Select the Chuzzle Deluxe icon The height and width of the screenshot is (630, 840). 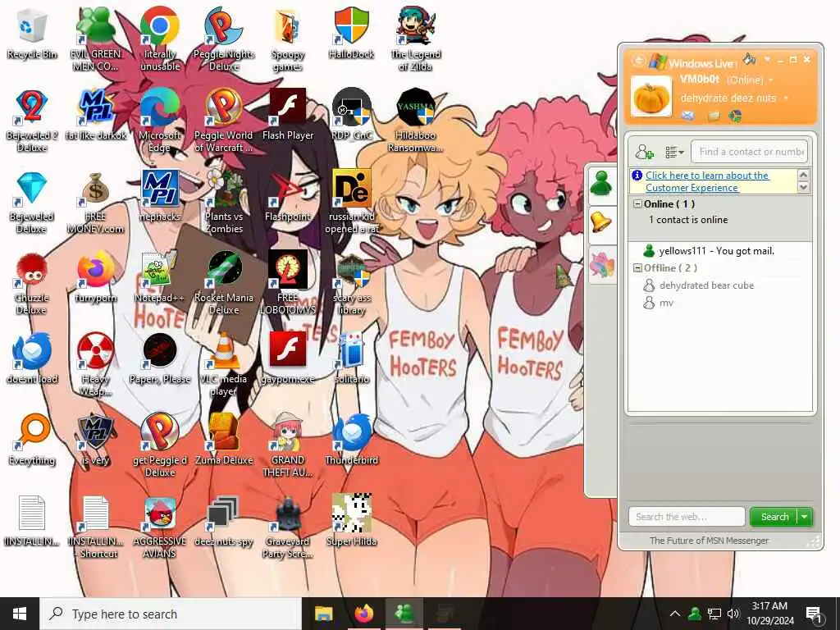(32, 284)
